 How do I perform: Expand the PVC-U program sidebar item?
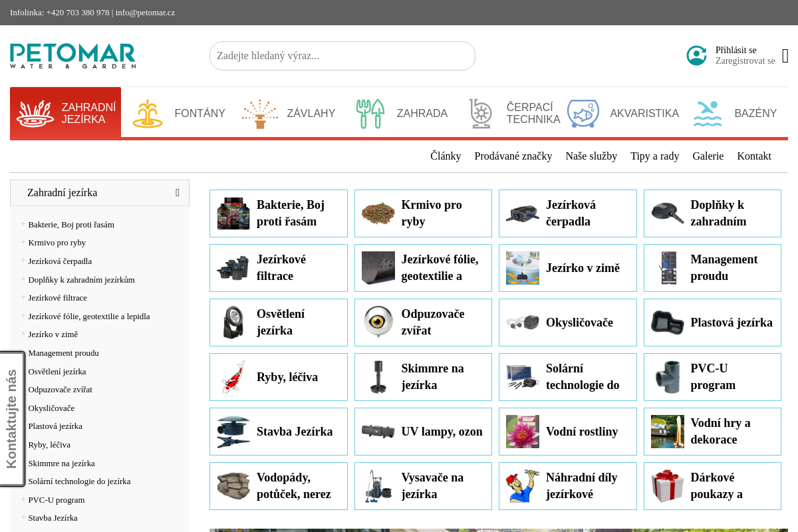(23, 499)
